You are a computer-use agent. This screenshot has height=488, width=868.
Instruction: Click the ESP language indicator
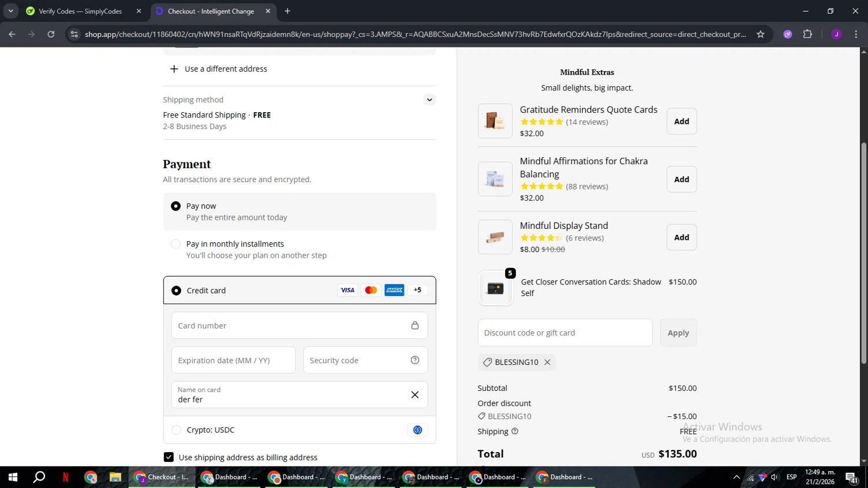pyautogui.click(x=792, y=477)
